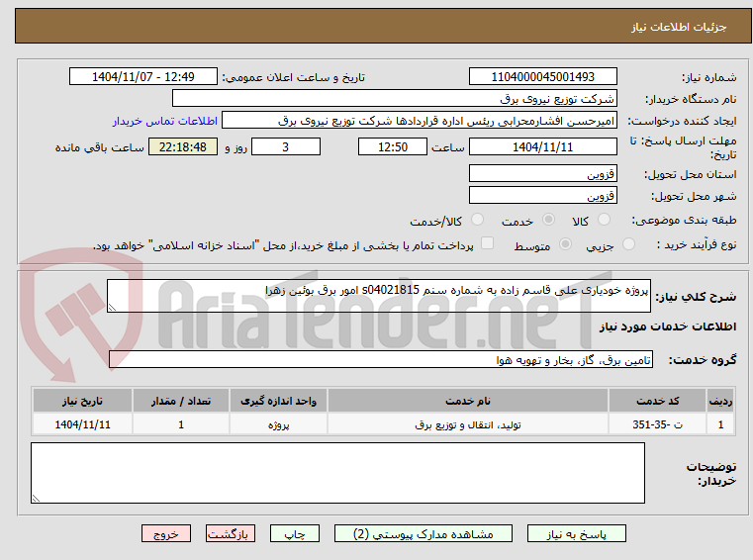Select the خدمت radio button
Screen dimensions: 753x560
click(548, 220)
